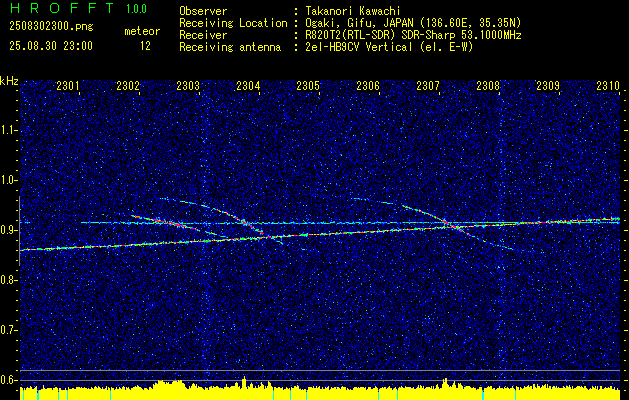Click the 2308 time axis label
Image resolution: width=629 pixels, height=400 pixels.
[488, 85]
